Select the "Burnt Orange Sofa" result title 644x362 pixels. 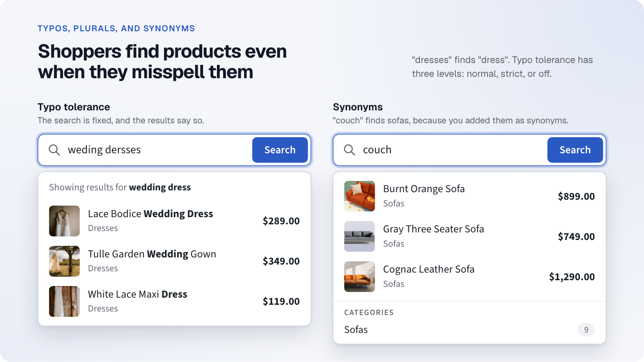coord(424,189)
